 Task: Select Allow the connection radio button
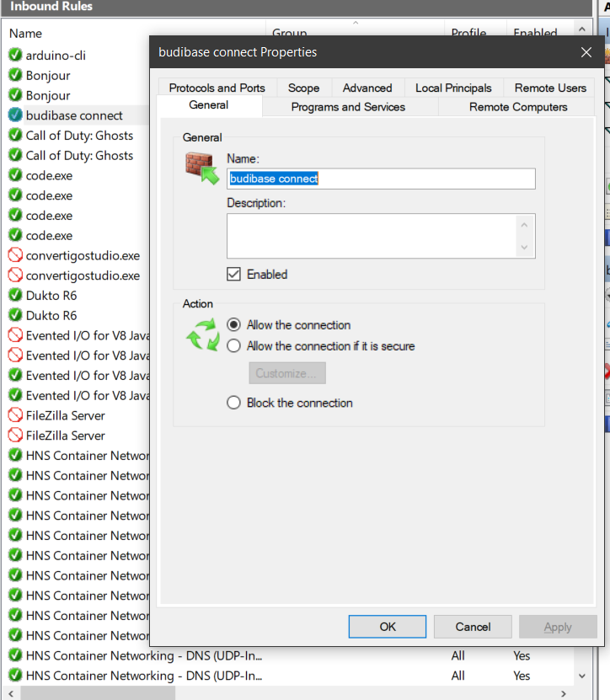[233, 324]
